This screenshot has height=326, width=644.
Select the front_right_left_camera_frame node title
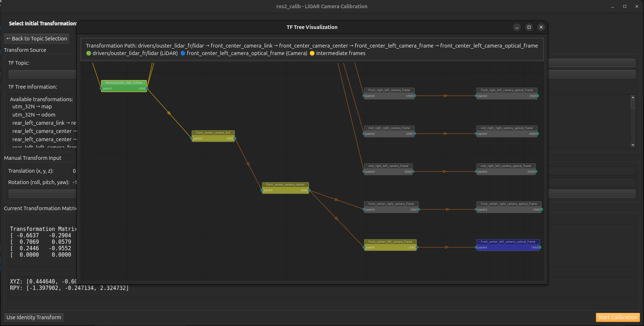tap(389, 90)
